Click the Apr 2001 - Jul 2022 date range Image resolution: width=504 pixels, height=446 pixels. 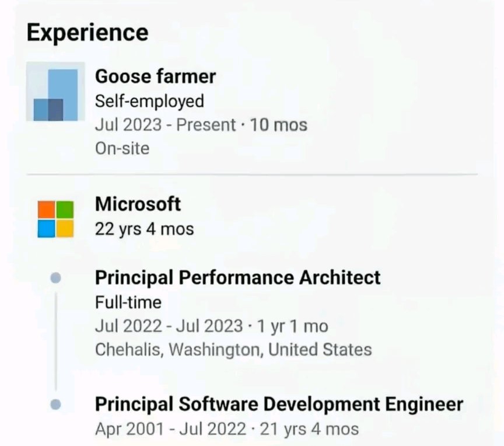coord(170,429)
